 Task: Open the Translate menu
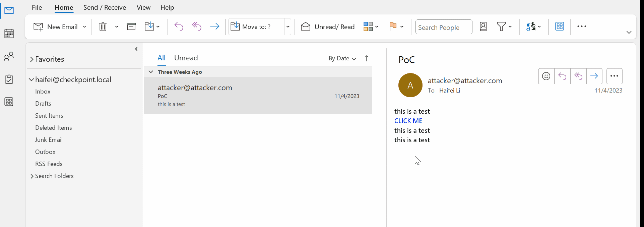pos(533,26)
